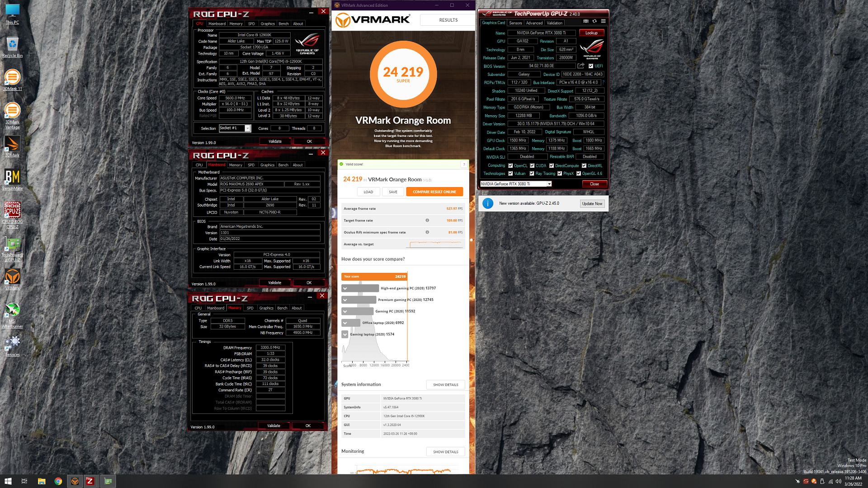Open Graphics tab in middle CPU-Z window

tap(267, 165)
